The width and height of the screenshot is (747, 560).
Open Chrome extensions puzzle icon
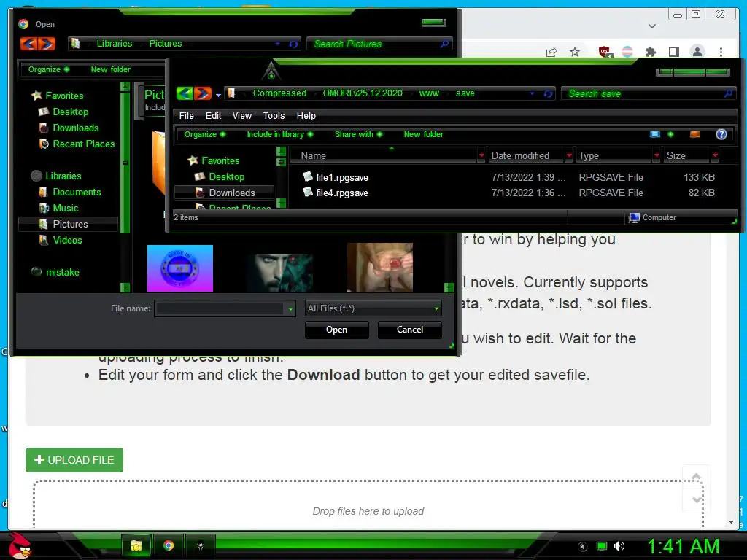650,52
